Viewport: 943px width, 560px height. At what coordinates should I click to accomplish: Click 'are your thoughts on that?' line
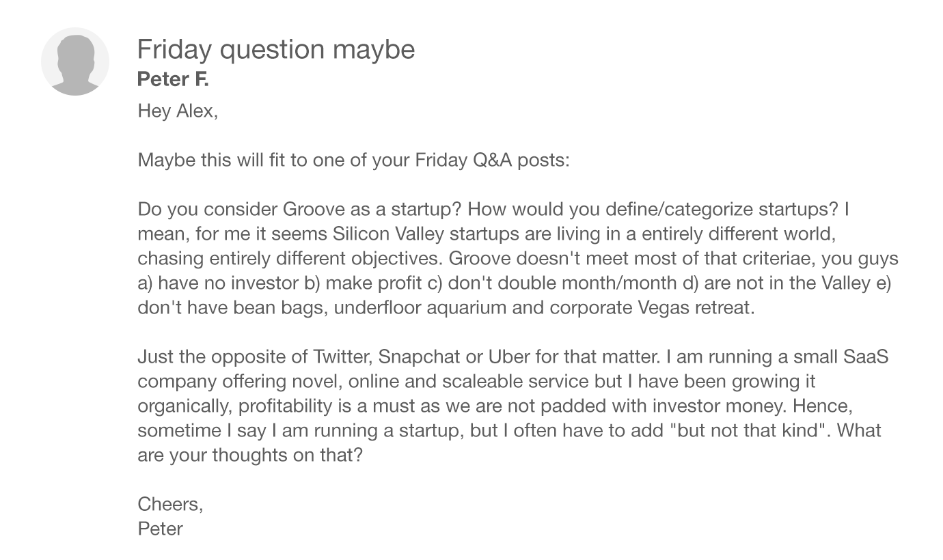[x=249, y=455]
